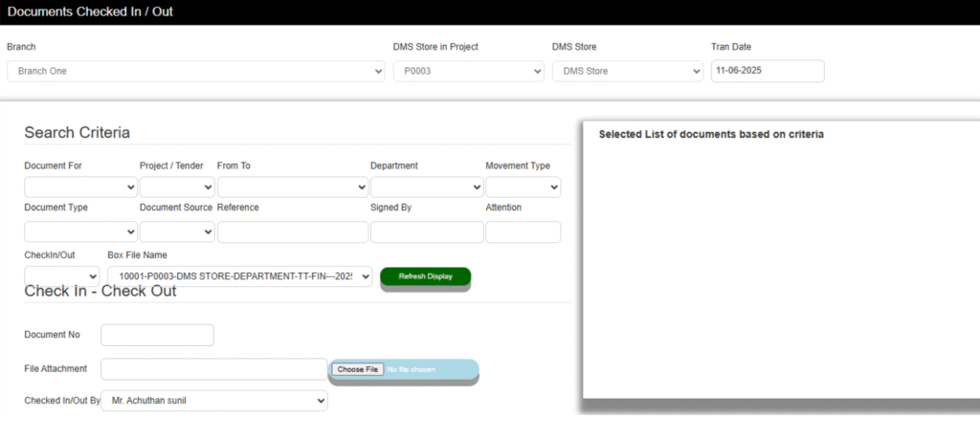
Task: Open the Checked In/Out By dropdown
Action: [213, 401]
